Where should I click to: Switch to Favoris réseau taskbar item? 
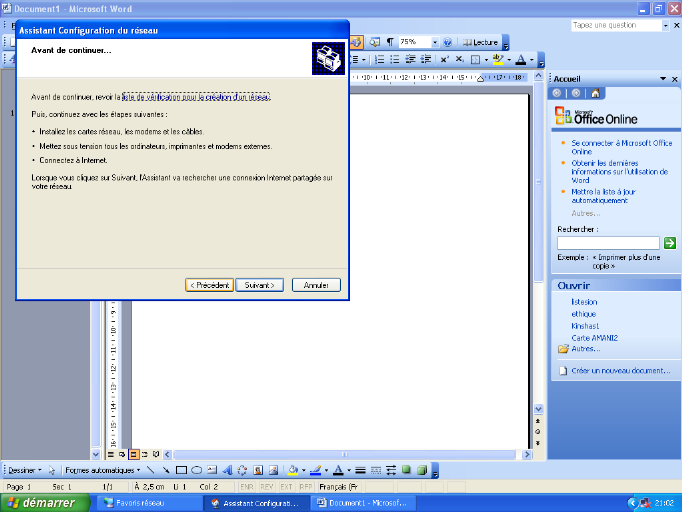148,503
